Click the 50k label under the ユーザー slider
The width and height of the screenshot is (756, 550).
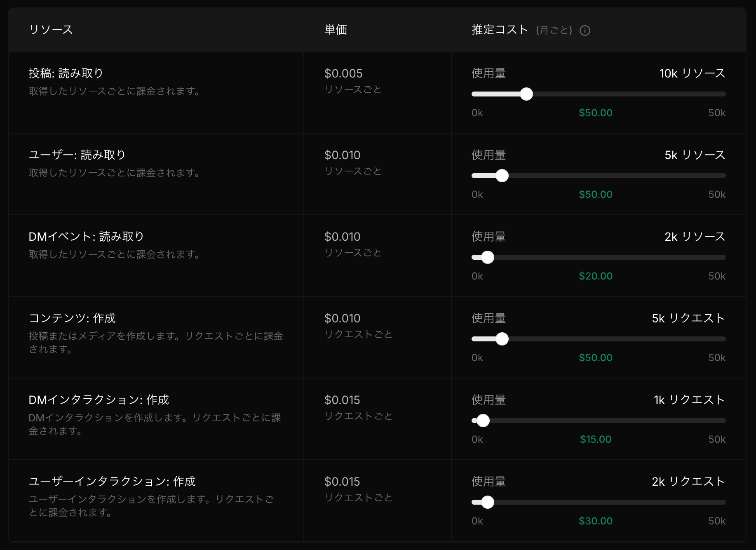pyautogui.click(x=718, y=194)
